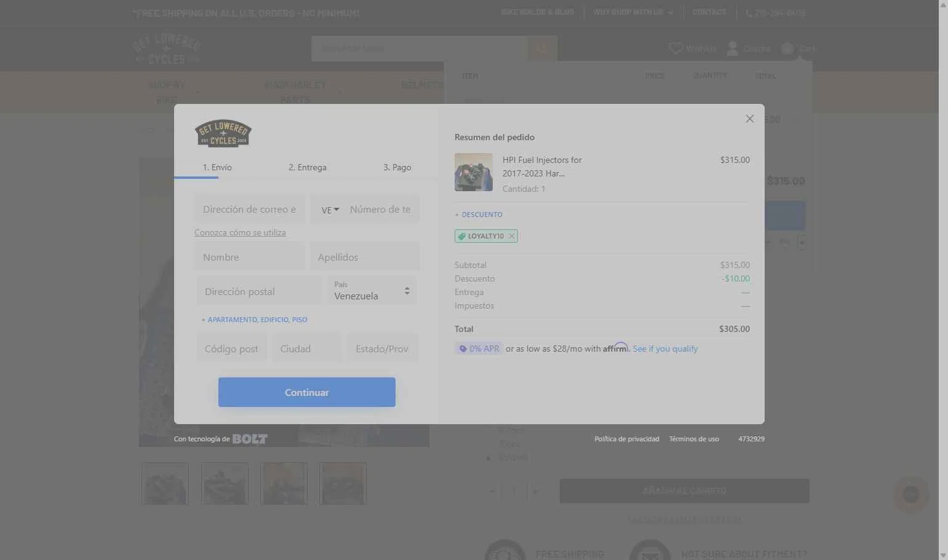Click the Dirección postal field
Screen dimensions: 948x560
pos(259,291)
